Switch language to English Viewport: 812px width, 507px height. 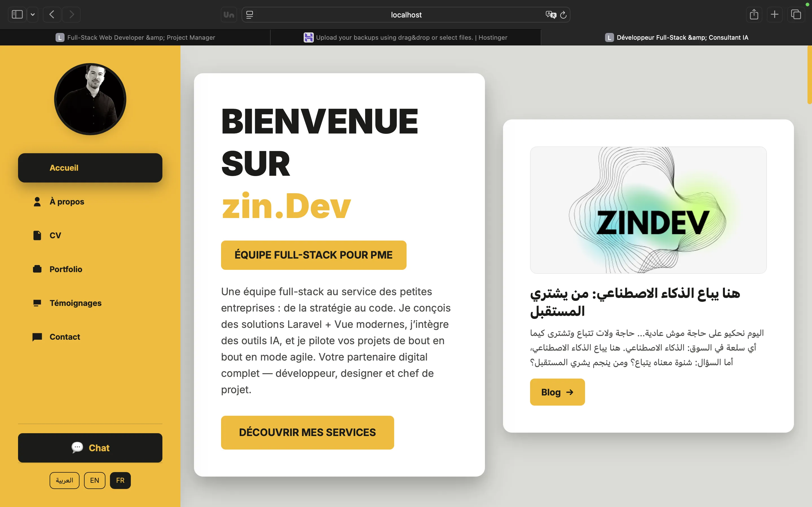tap(94, 480)
